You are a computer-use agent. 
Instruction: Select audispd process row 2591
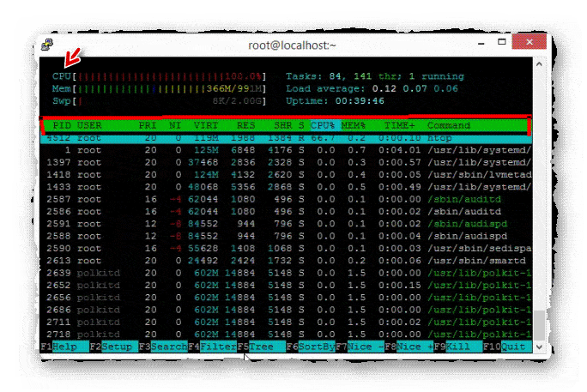tap(286, 224)
